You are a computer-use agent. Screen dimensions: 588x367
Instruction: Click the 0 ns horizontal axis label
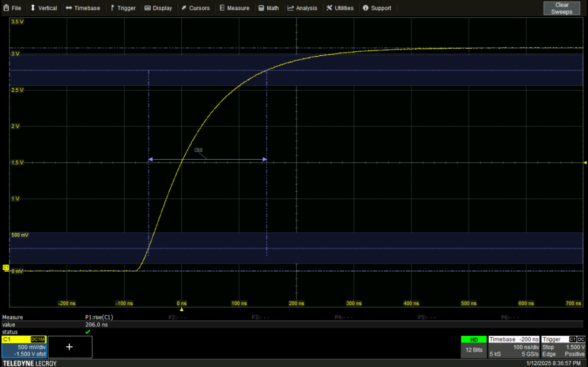point(181,303)
